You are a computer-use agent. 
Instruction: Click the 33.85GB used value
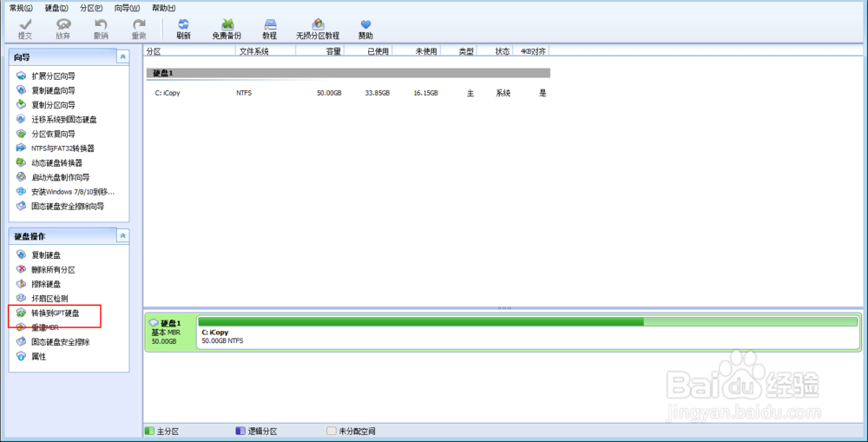coord(378,93)
